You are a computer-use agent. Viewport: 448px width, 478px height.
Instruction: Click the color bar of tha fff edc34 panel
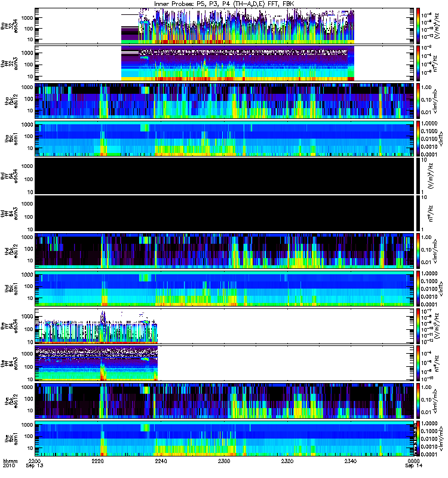click(x=418, y=26)
